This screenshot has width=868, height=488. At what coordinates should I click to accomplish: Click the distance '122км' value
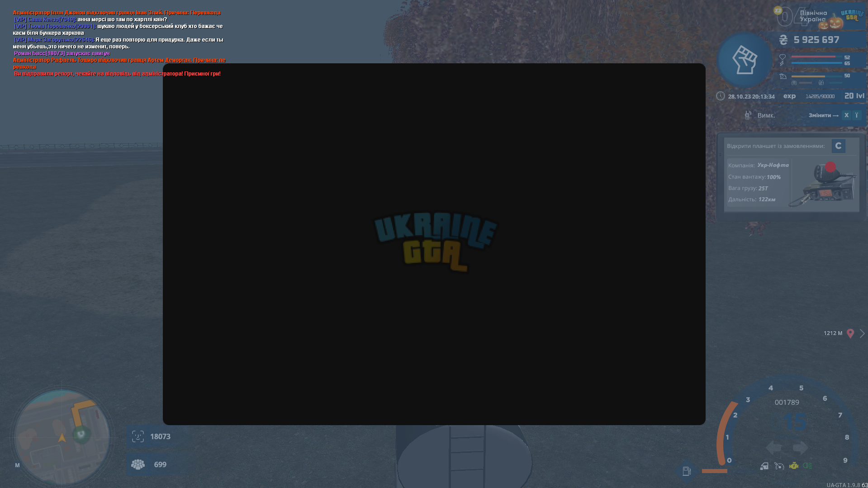767,199
